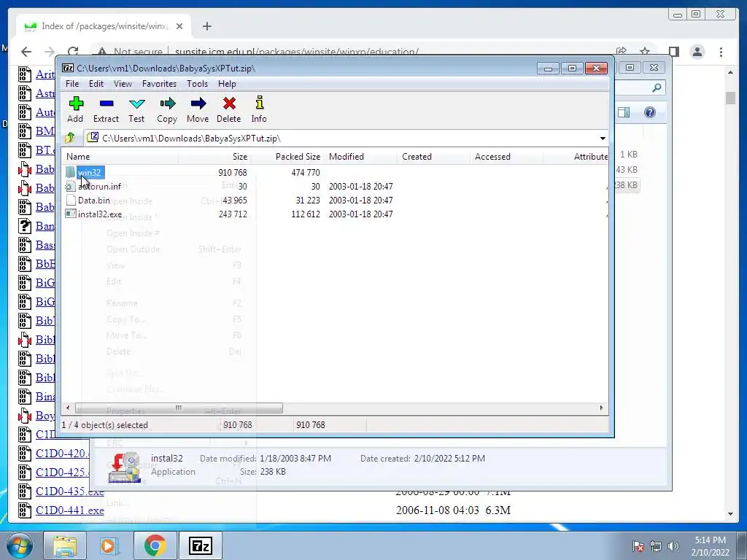The width and height of the screenshot is (747, 560).
Task: Go up one folder level icon
Action: pyautogui.click(x=70, y=138)
